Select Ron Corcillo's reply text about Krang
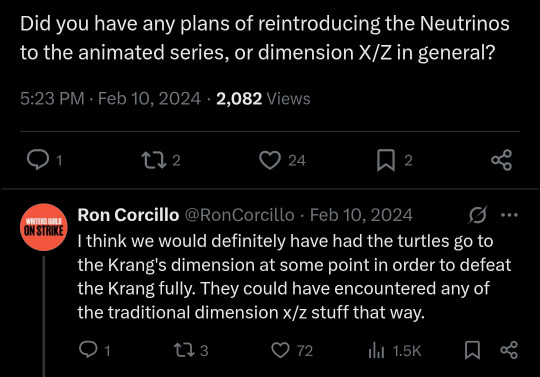The image size is (540, 377). 294,277
